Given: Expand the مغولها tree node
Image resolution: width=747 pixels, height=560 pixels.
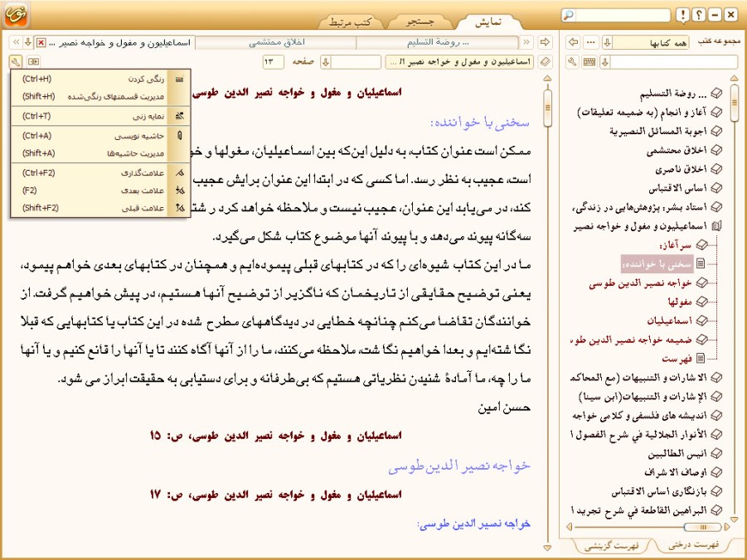Looking at the screenshot, I should 701,302.
